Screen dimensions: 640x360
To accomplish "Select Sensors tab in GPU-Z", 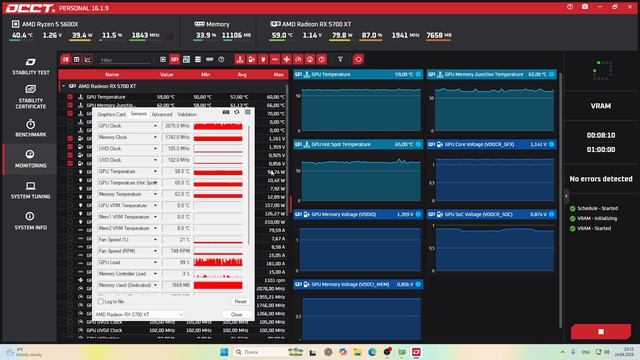I will 139,114.
